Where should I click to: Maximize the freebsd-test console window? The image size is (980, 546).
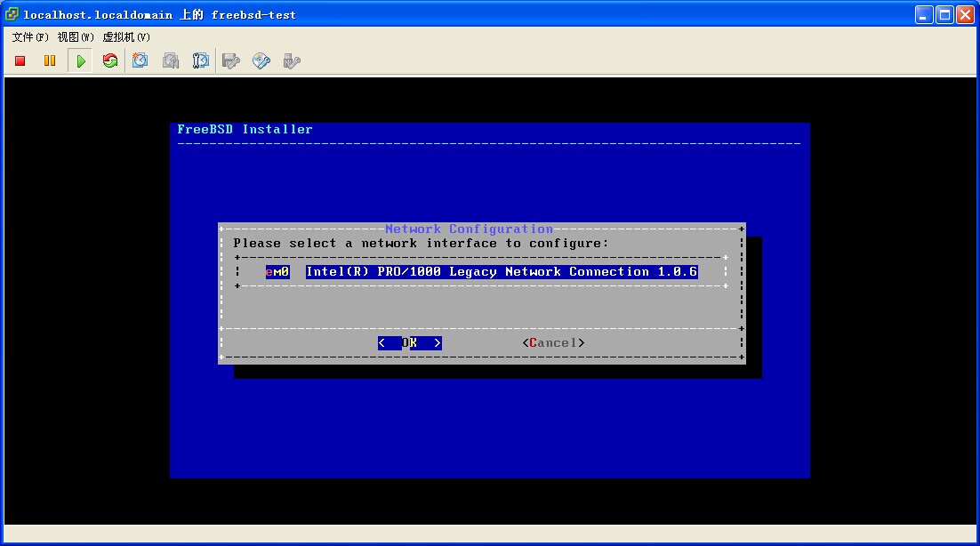(944, 14)
